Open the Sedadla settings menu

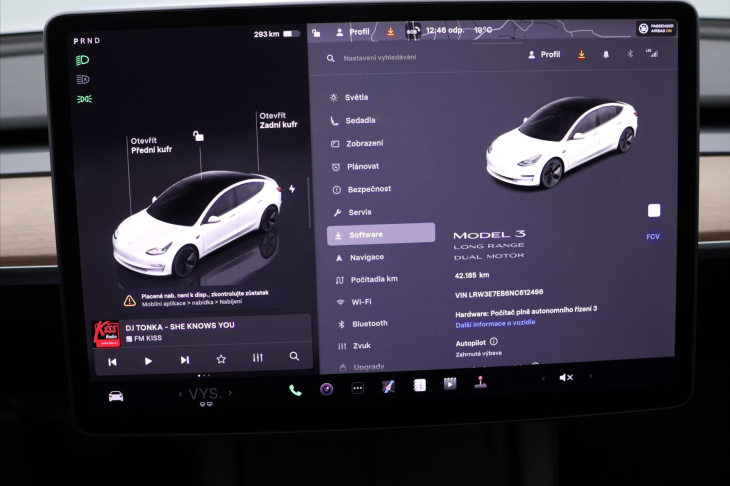pyautogui.click(x=353, y=121)
